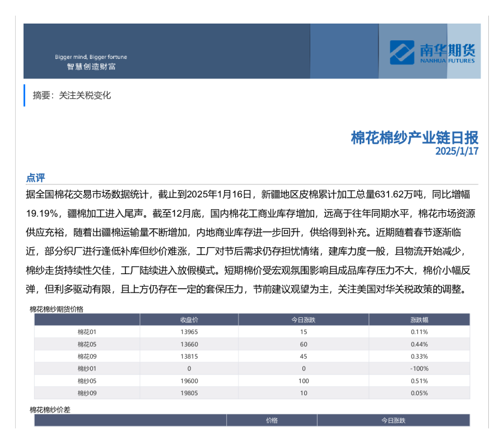Screen dimensions: 504x444
Task: Click the 0.05% change cell for 棉纱09
Action: coord(419,394)
